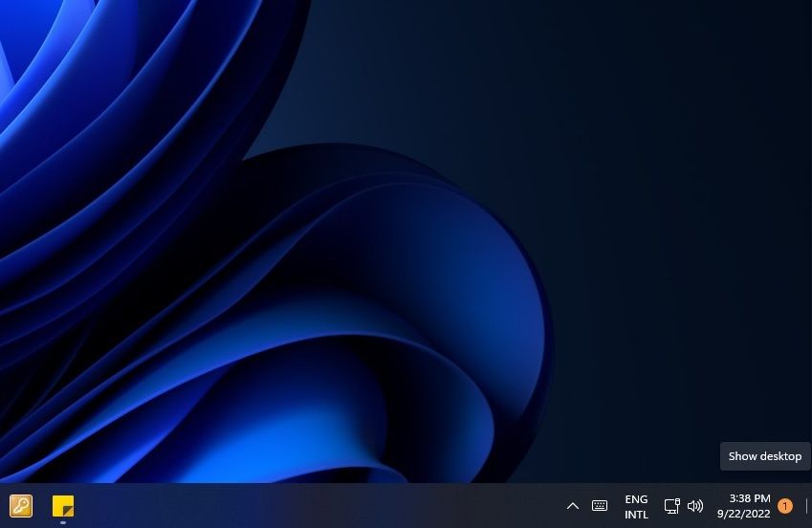Select the INTL keyboard layout label
The height and width of the screenshot is (528, 812).
[x=636, y=515]
